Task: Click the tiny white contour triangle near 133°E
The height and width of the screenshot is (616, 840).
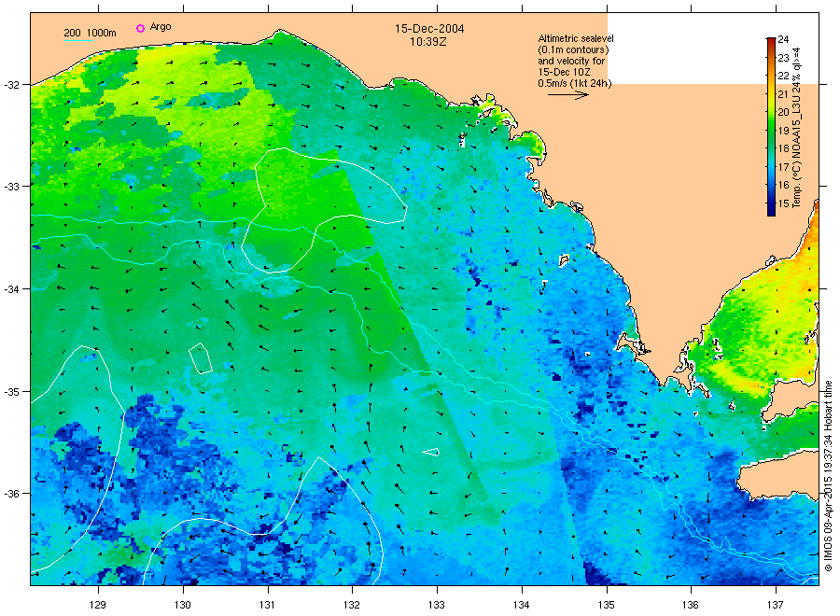Action: coord(431,452)
